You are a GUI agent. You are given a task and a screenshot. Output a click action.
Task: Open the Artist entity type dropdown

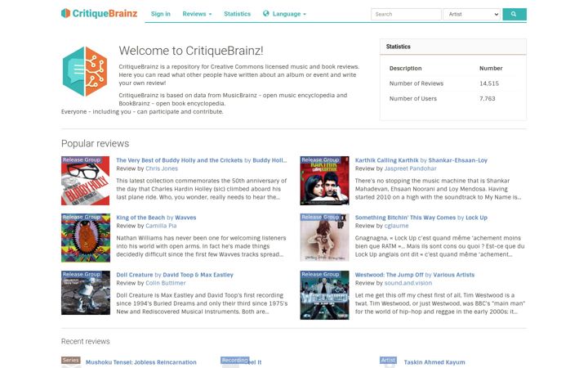[x=471, y=14]
